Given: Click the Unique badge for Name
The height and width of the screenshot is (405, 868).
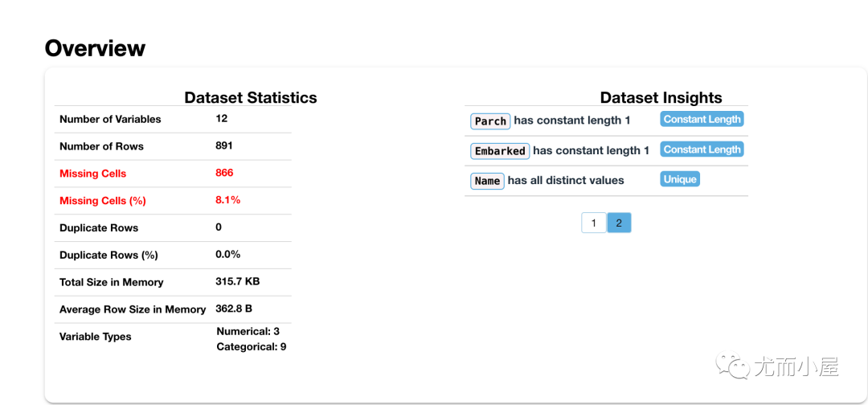Looking at the screenshot, I should coord(680,179).
